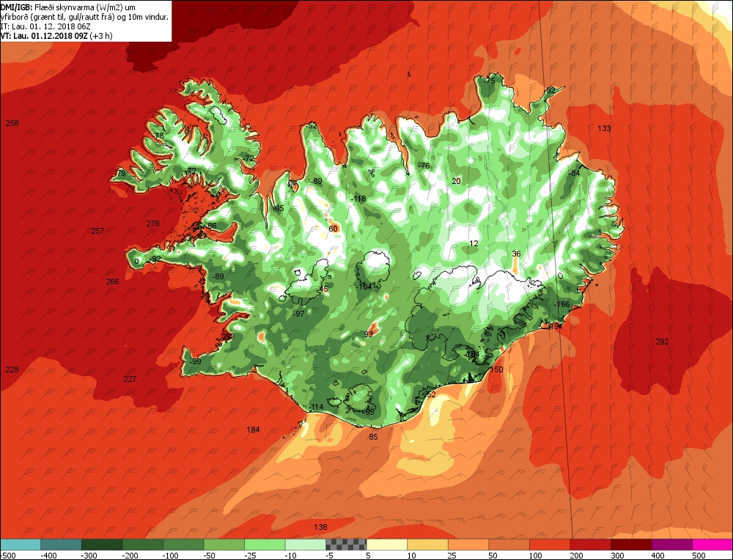
Task: Click the ocean value '258' on the map
Action: pyautogui.click(x=12, y=123)
